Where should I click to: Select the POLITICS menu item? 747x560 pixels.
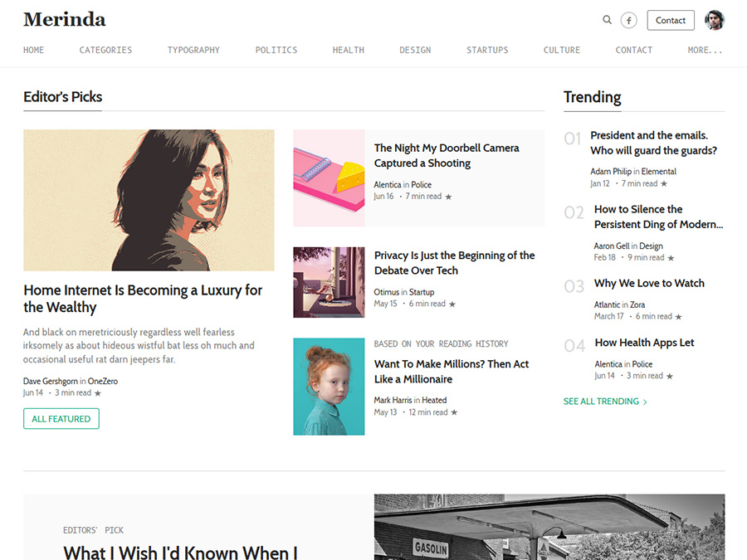(276, 50)
